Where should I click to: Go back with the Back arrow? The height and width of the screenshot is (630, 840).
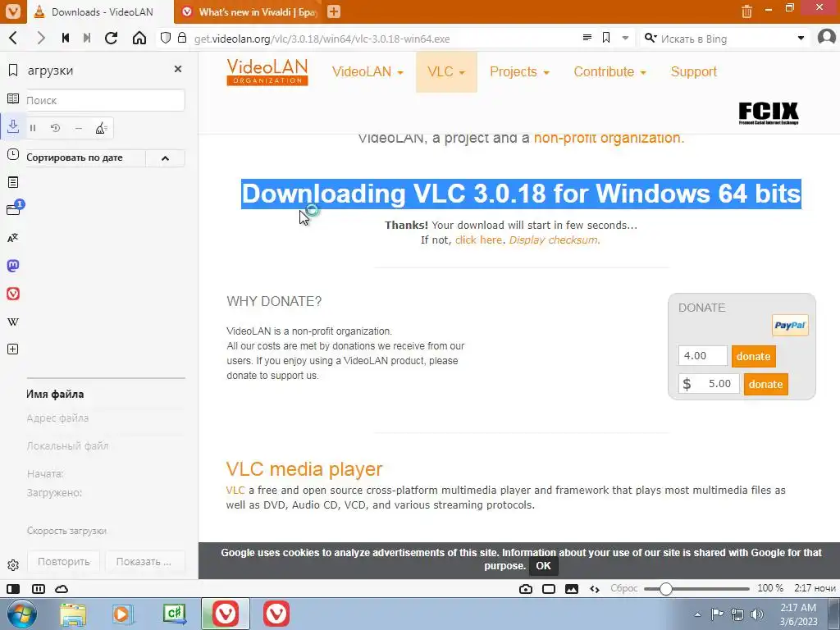(14, 38)
